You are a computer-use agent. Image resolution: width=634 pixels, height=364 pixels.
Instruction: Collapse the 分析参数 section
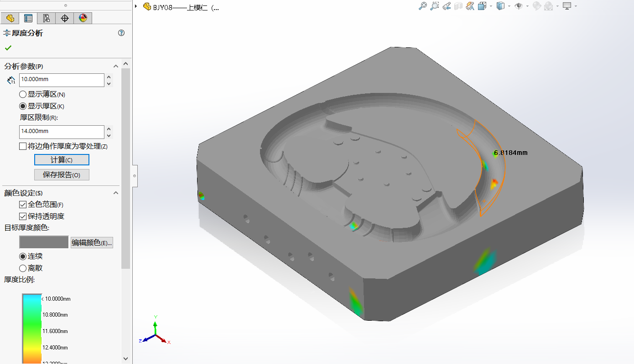(115, 66)
